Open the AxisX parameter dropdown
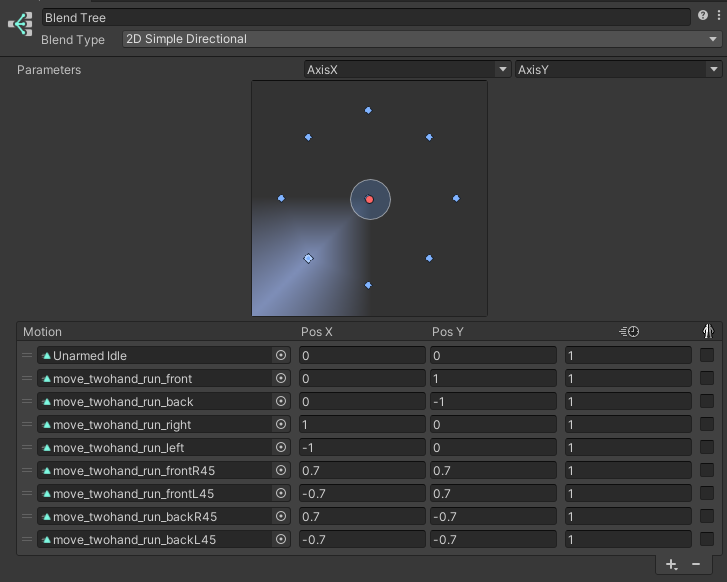The image size is (727, 582). click(x=408, y=70)
